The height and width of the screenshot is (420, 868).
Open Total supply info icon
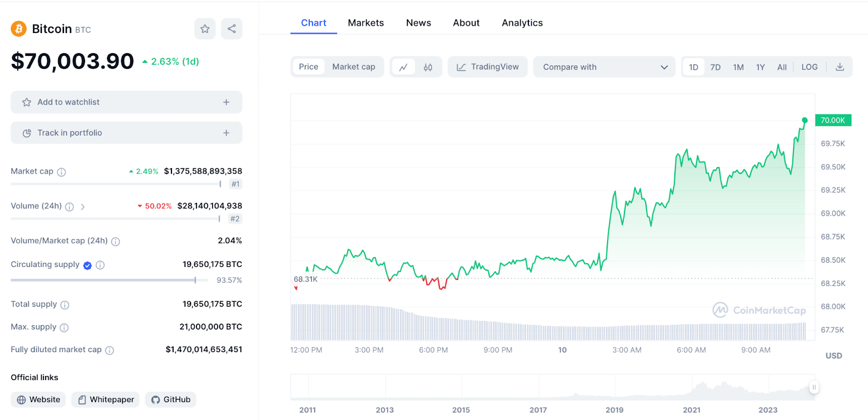(x=65, y=305)
